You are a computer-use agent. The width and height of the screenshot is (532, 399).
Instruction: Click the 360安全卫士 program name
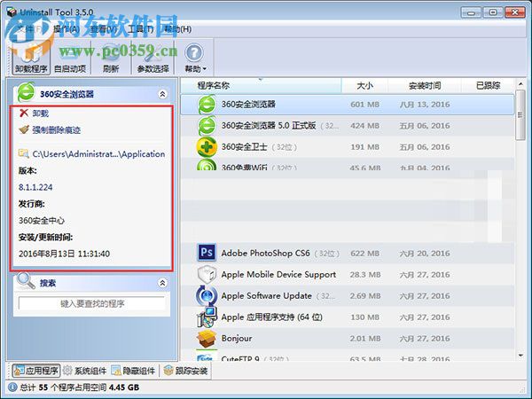[245, 147]
